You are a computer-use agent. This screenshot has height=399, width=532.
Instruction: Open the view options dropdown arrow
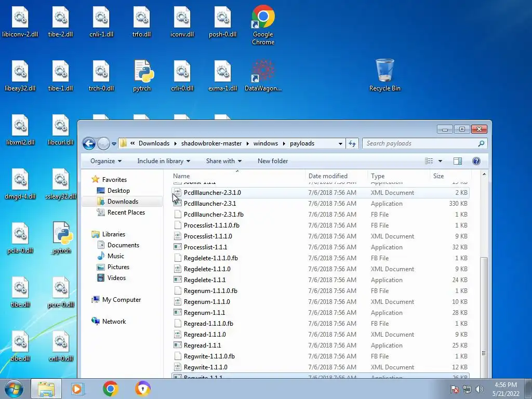441,161
